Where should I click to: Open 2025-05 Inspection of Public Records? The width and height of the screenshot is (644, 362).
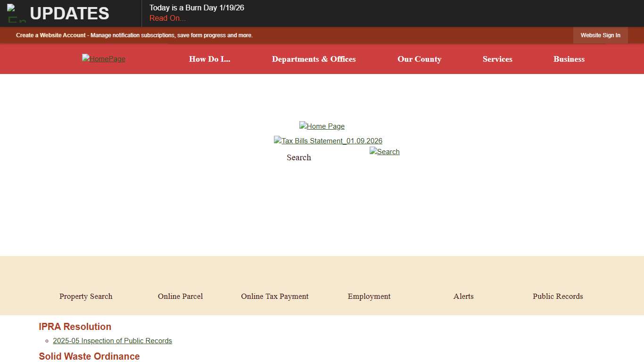(112, 340)
